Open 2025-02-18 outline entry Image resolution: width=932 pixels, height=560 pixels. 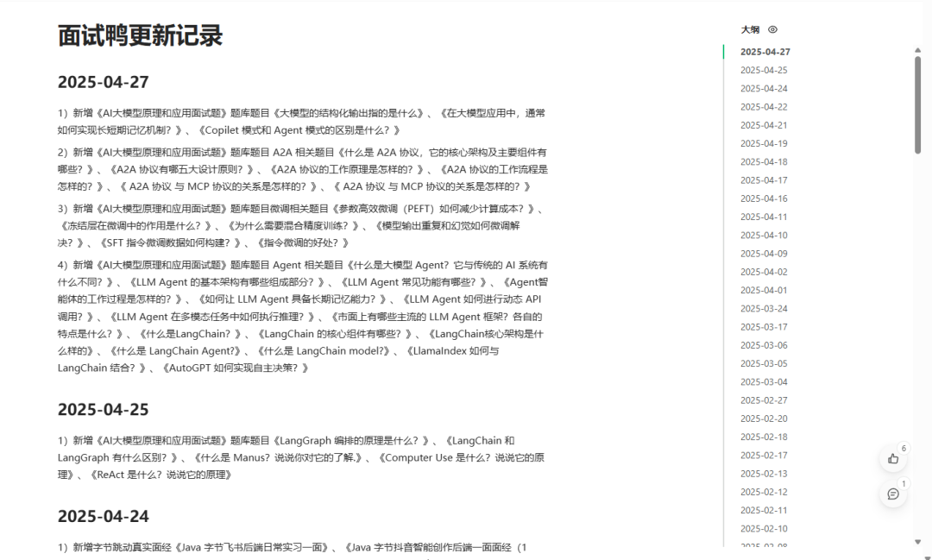(x=764, y=437)
